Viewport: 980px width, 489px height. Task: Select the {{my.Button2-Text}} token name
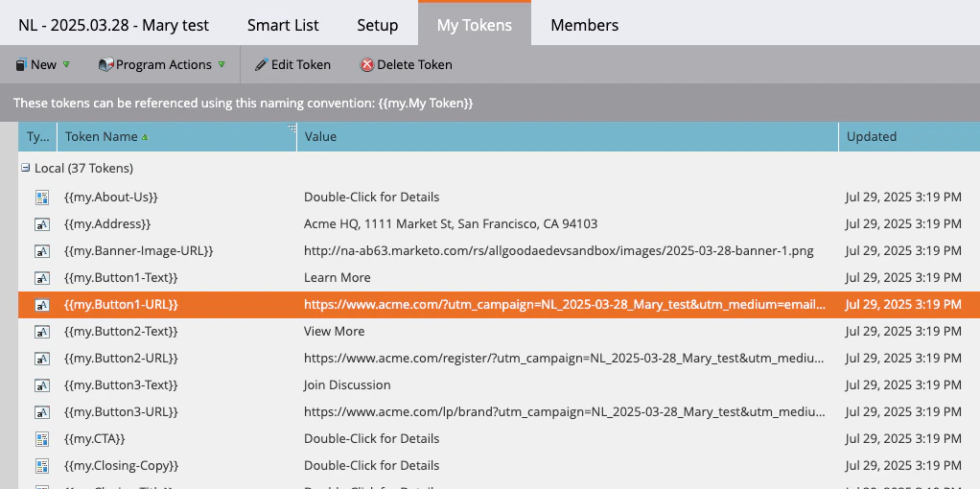coord(121,332)
